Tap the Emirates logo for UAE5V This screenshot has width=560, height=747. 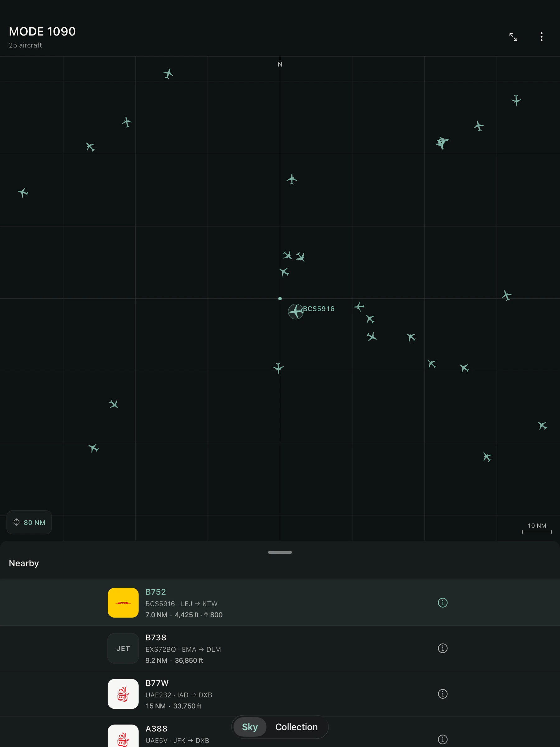tap(123, 736)
